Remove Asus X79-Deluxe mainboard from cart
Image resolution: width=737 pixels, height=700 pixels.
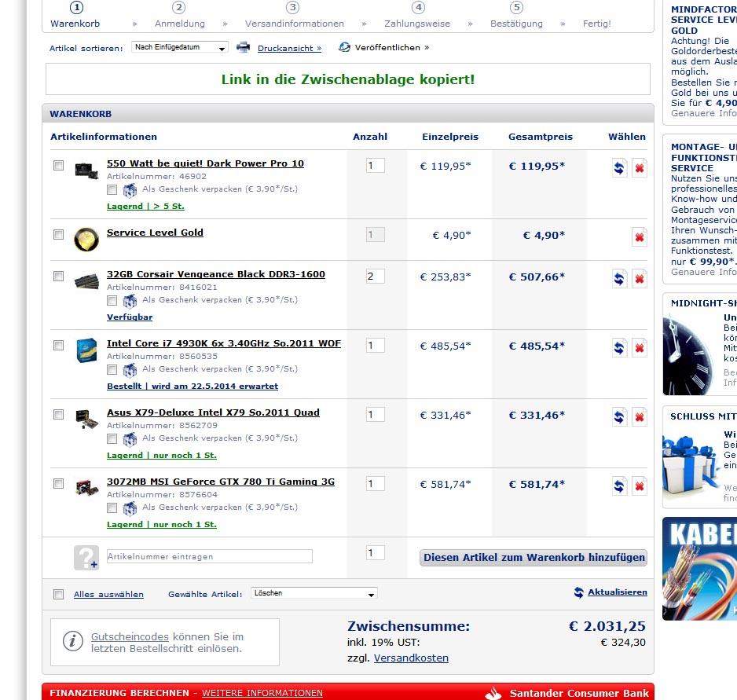coord(640,417)
